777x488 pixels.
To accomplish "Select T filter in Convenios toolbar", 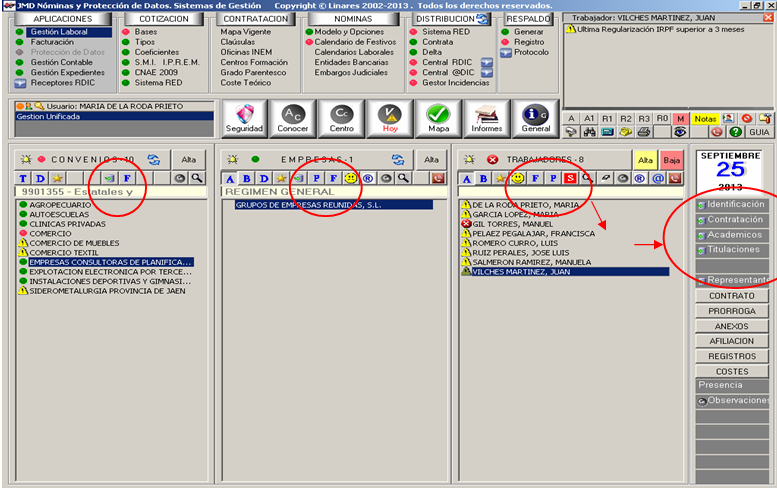I will tap(23, 178).
